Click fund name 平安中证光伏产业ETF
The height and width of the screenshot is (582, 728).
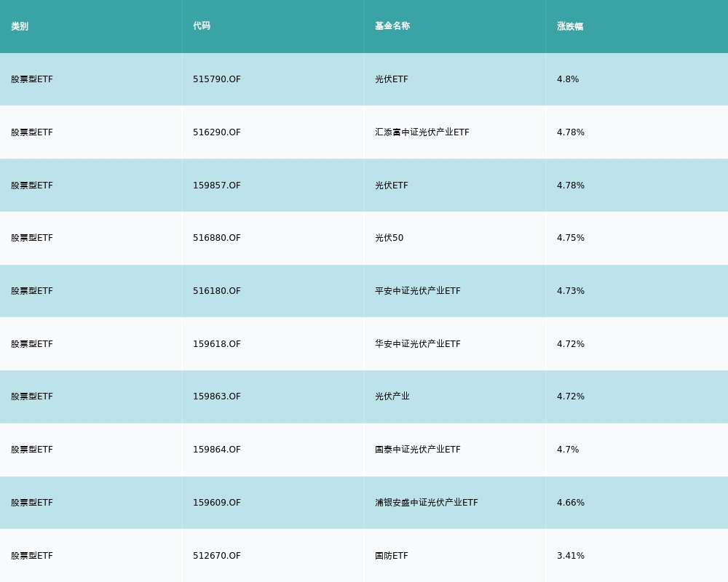(x=418, y=291)
